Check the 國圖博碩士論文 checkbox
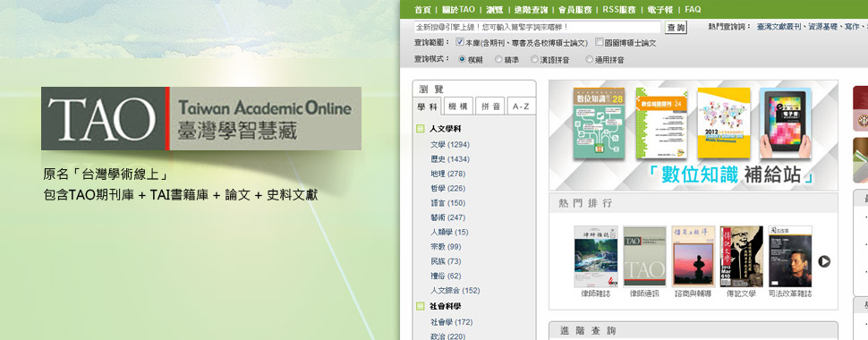868x340 pixels. (x=599, y=42)
